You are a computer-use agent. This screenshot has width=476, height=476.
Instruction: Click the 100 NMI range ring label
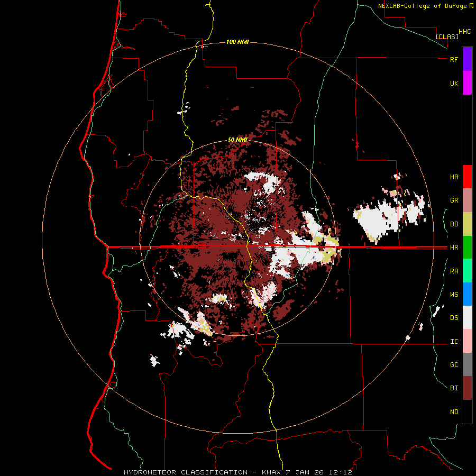237,42
